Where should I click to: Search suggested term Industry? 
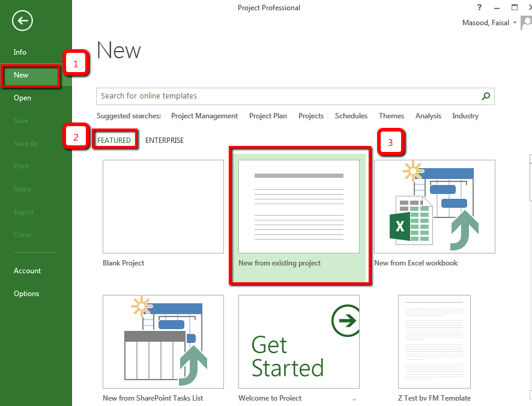pyautogui.click(x=465, y=116)
